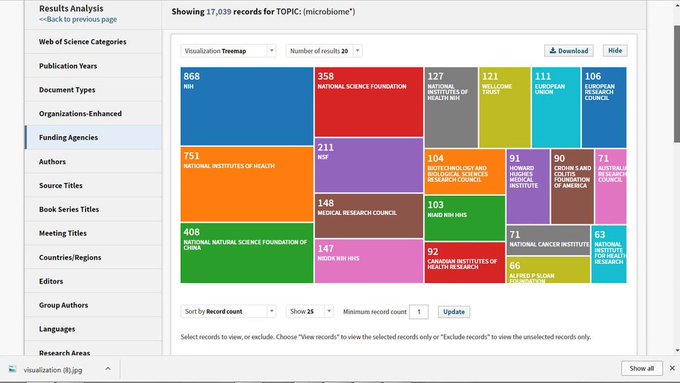Hide the visualization panel
This screenshot has width=680, height=383.
pyautogui.click(x=615, y=51)
